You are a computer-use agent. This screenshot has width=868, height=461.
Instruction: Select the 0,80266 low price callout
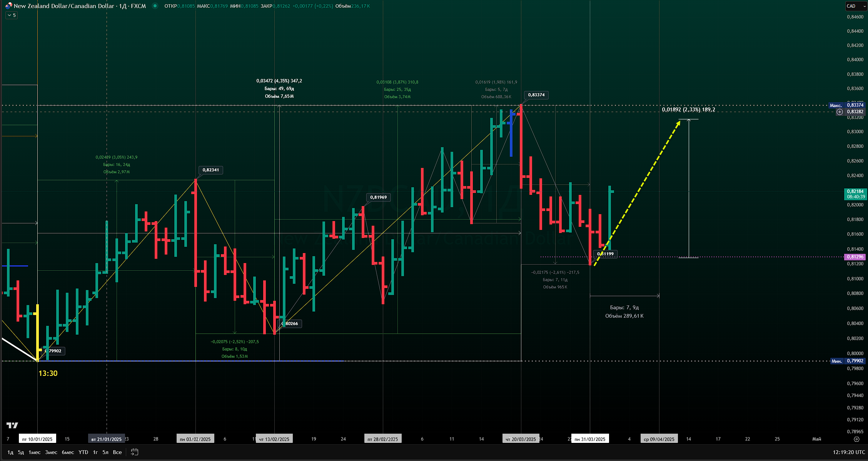point(290,324)
